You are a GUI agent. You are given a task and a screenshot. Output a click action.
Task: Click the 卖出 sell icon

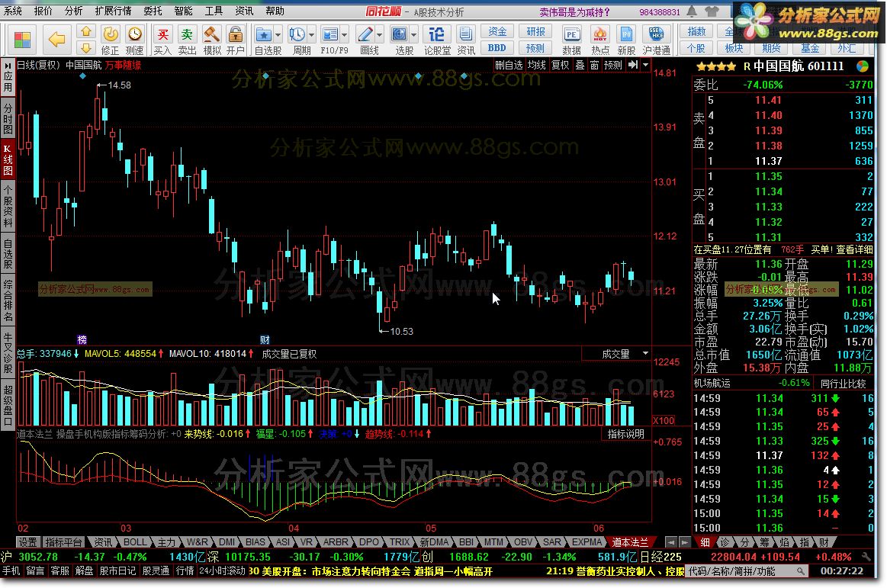187,40
